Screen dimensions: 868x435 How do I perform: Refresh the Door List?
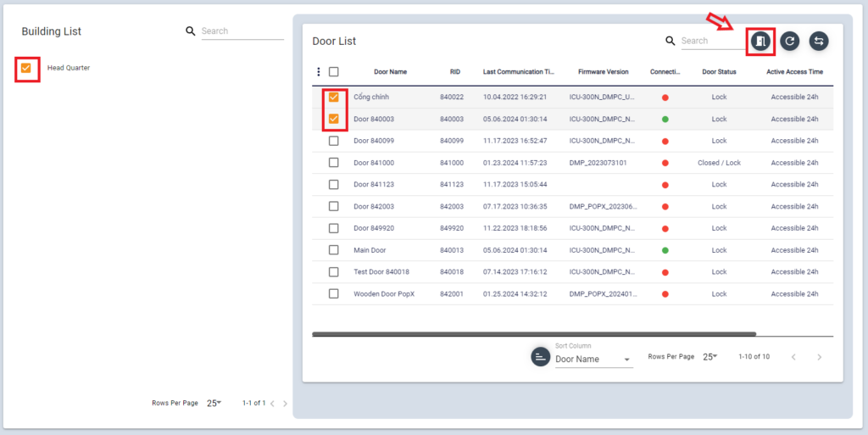789,41
